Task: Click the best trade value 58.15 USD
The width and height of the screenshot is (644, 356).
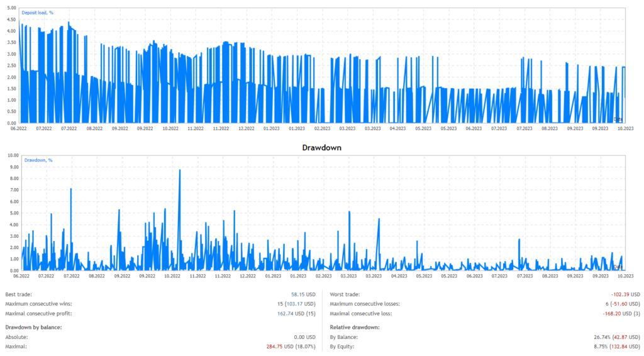Action: click(x=303, y=294)
